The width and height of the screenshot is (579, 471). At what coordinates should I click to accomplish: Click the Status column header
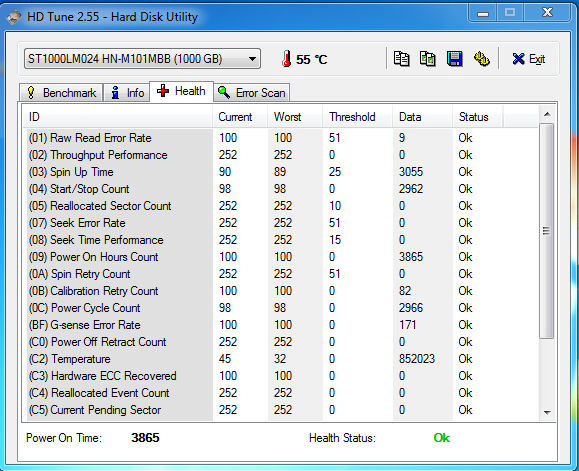477,117
